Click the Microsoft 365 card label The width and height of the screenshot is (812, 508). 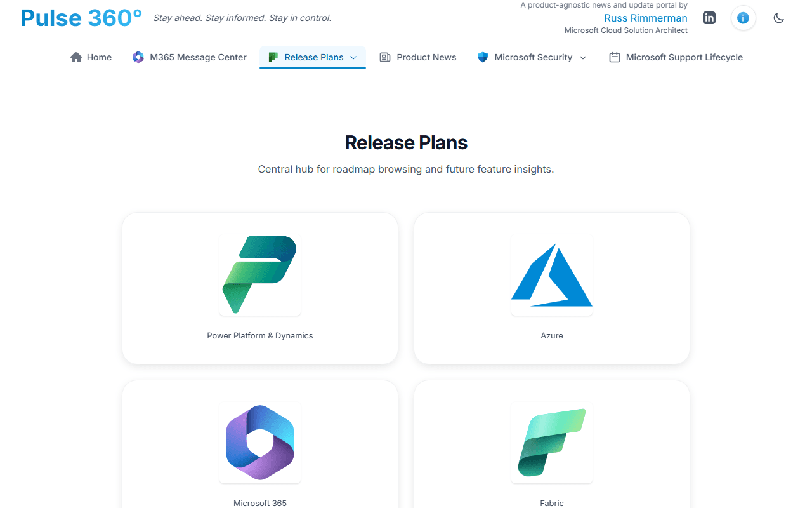(x=260, y=503)
